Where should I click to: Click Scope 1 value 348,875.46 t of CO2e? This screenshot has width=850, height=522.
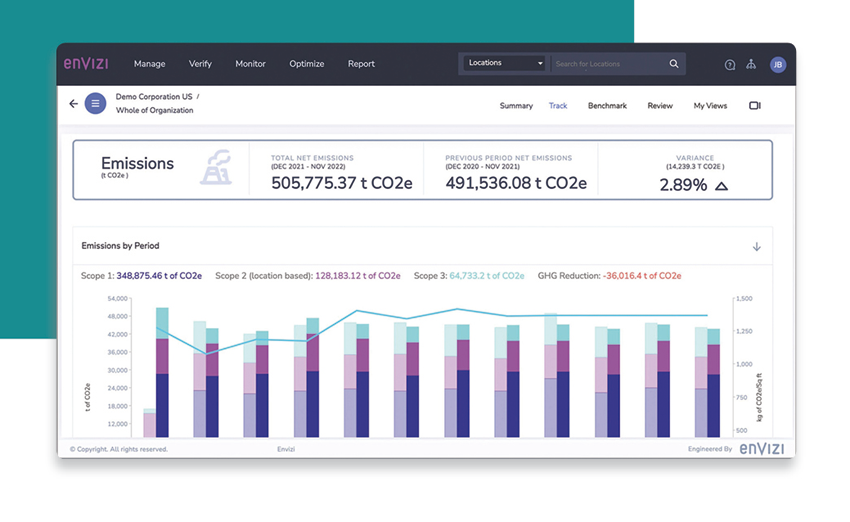click(159, 275)
